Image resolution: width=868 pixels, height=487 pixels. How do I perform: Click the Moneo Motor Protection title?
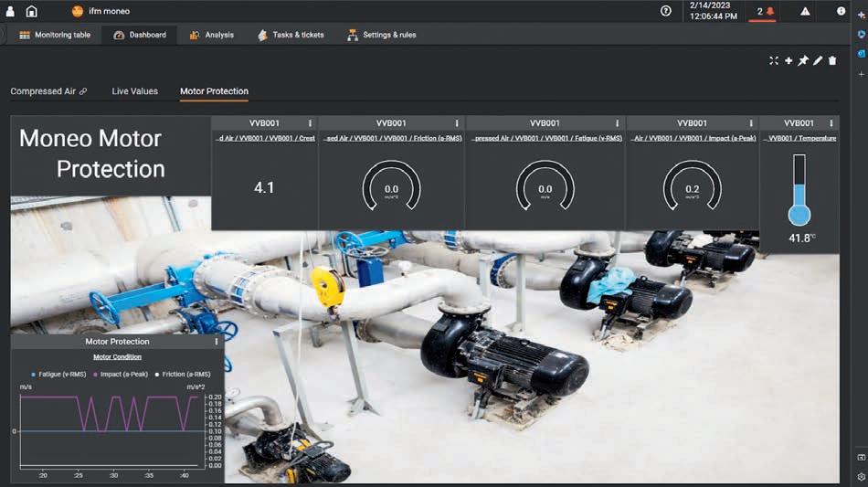point(92,154)
